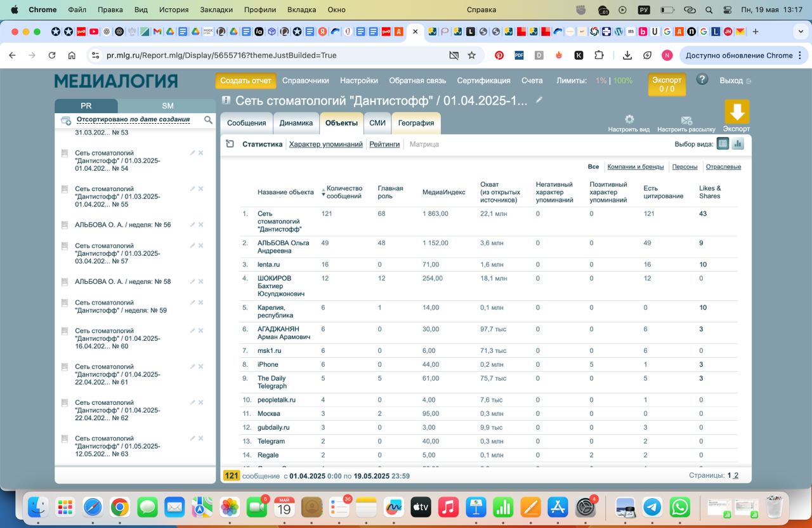This screenshot has width=812, height=528.
Task: Open the География tab
Action: click(416, 123)
